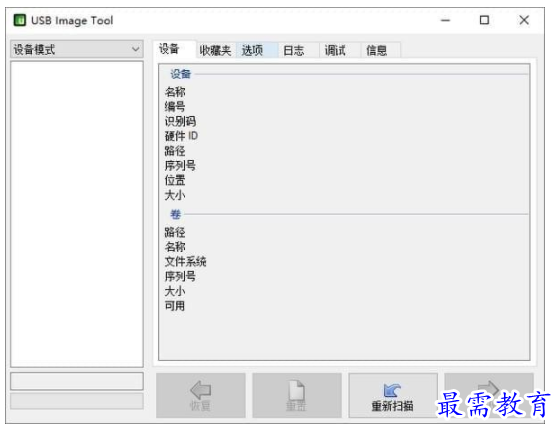Click the 卷 group header
Viewport: 559px width, 436px height.
click(175, 214)
